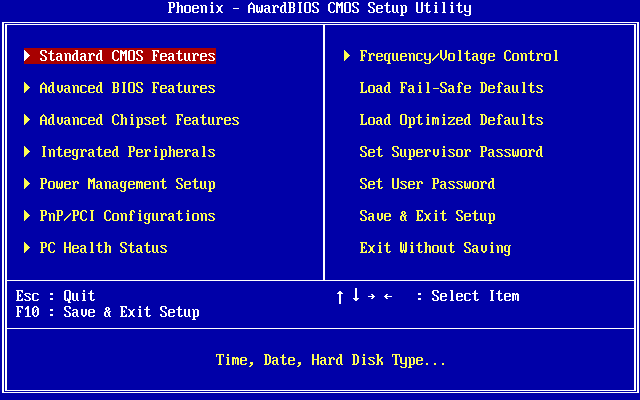Open Power Management Setup
This screenshot has height=400, width=640.
127,184
